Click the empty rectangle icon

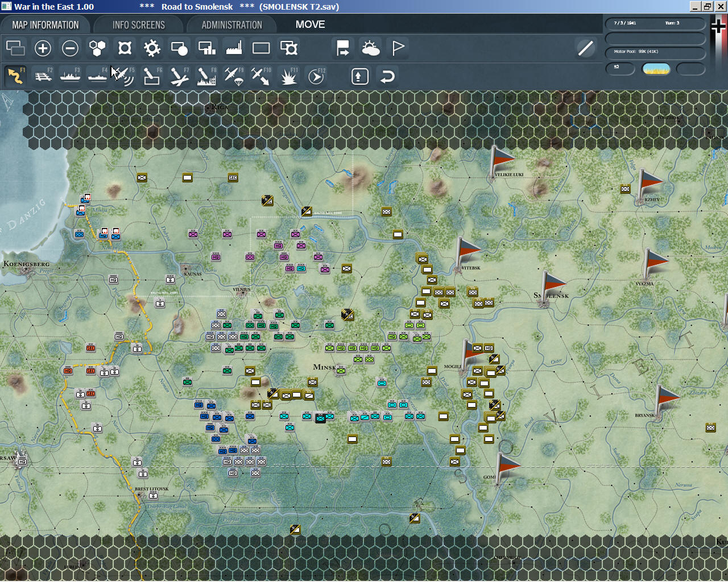(x=261, y=48)
